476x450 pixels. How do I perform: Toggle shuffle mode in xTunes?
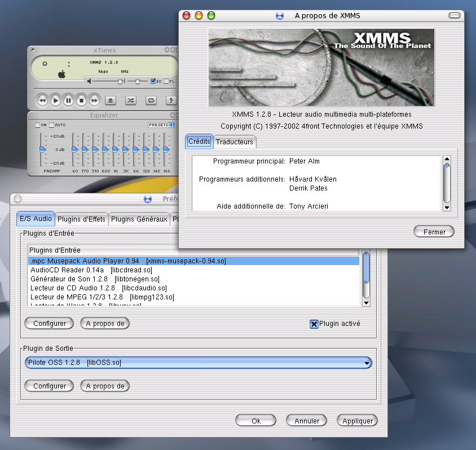pyautogui.click(x=130, y=100)
